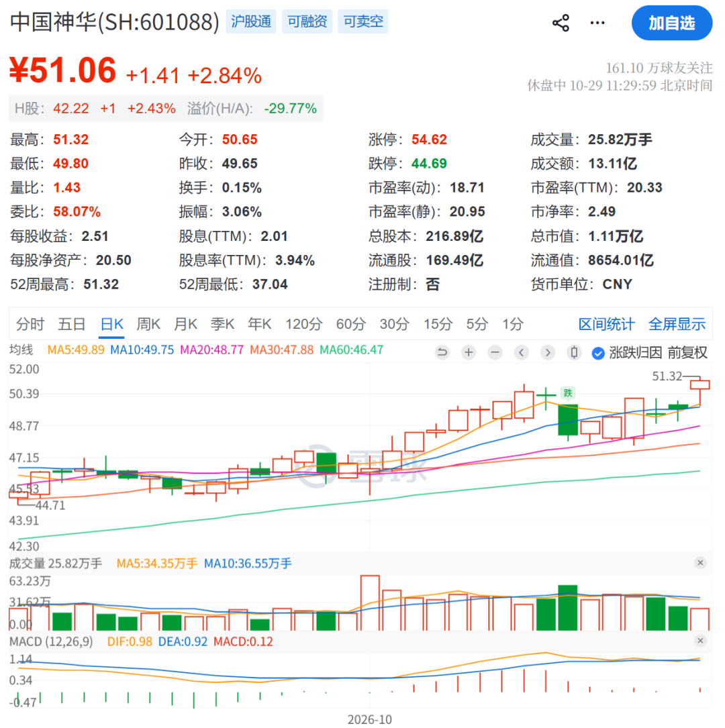The image size is (725, 728).
Task: Open the 前复权 adjustment dropdown
Action: point(688,353)
